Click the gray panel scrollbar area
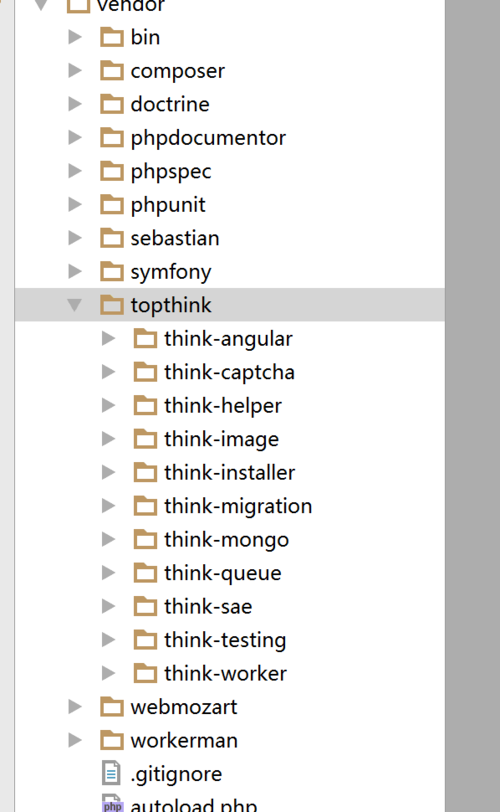Screen dimensions: 500x812 tap(472, 406)
